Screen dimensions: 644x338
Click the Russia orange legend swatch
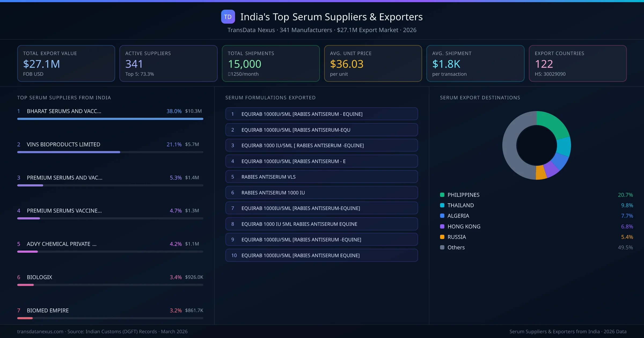(x=442, y=237)
